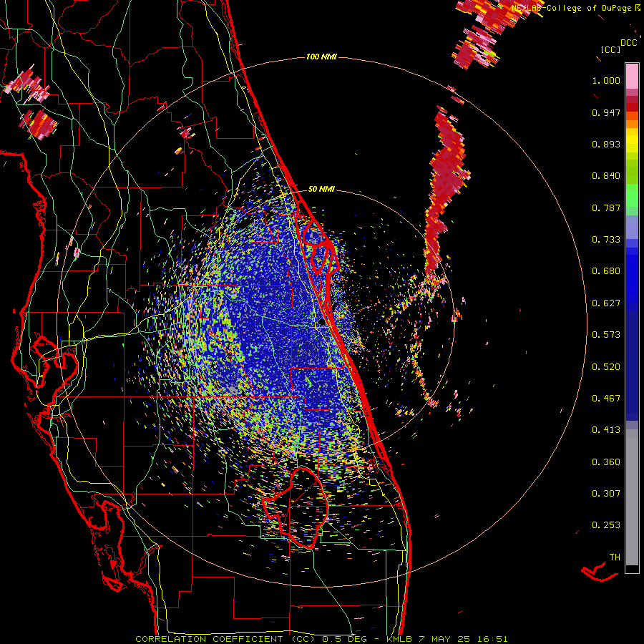Image resolution: width=644 pixels, height=644 pixels.
Task: Click the KMLB station identifier in the caption
Action: click(x=401, y=639)
